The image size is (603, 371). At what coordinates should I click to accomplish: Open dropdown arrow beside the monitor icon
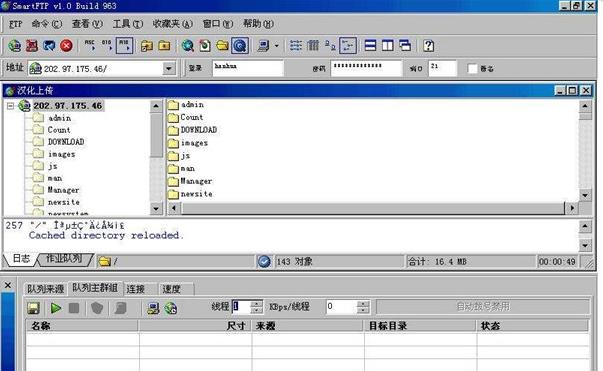pyautogui.click(x=277, y=46)
